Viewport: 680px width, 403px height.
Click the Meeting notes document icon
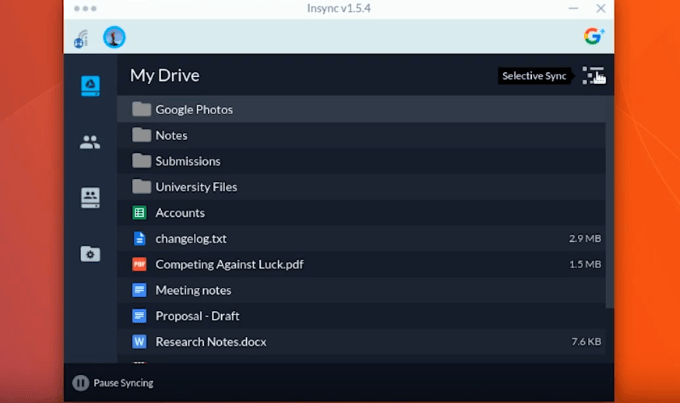[139, 290]
